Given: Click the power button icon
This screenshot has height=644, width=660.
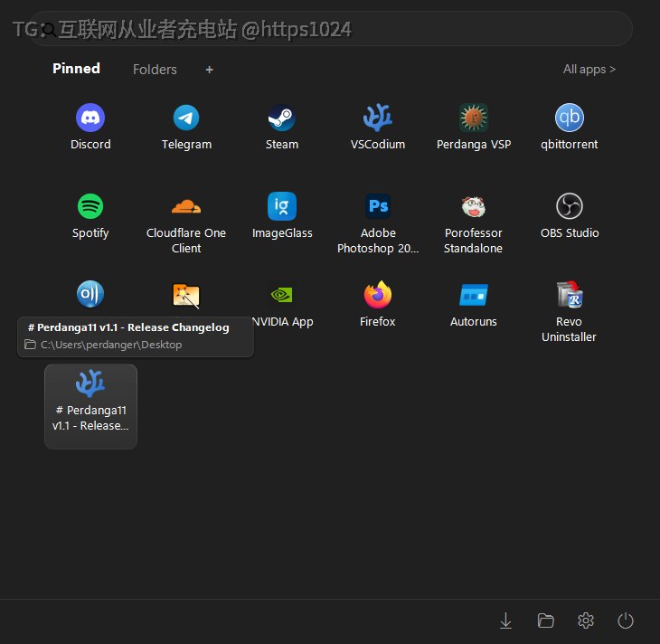Looking at the screenshot, I should pos(626,620).
